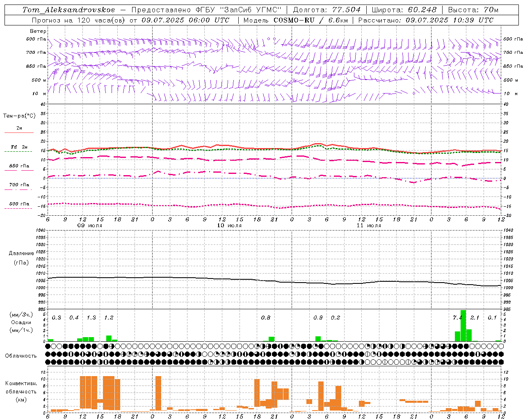Click the 1.3 precipitation total

coord(91,318)
